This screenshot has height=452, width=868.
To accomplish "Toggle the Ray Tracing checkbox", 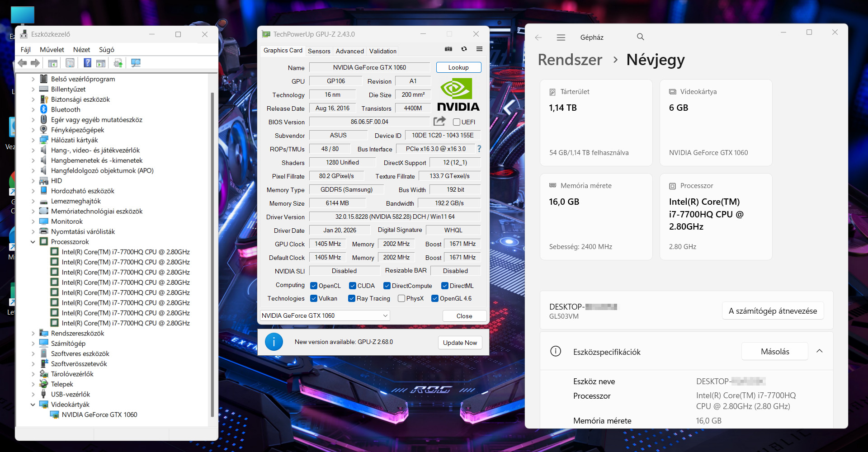I will coord(352,298).
